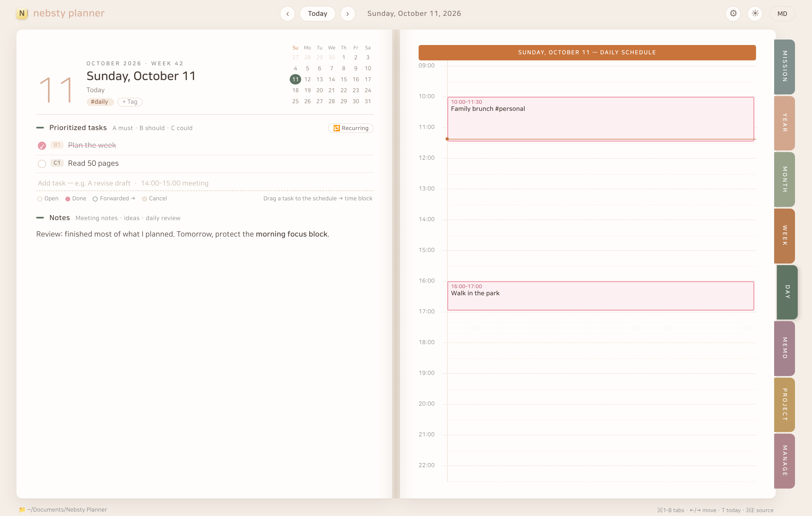Collapse the Notes section
This screenshot has height=516, width=812.
click(x=40, y=218)
